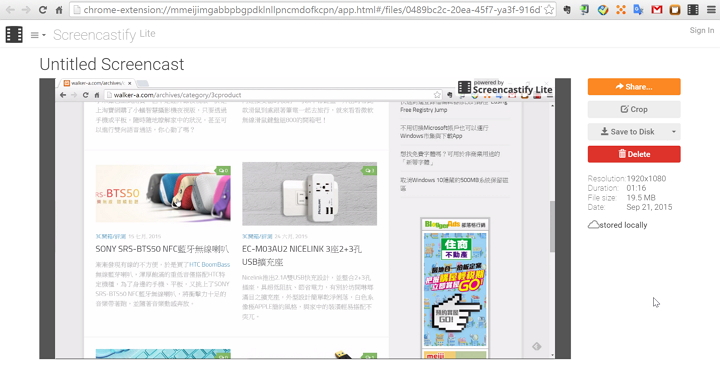Click the Untitled Screencast title

tap(112, 64)
